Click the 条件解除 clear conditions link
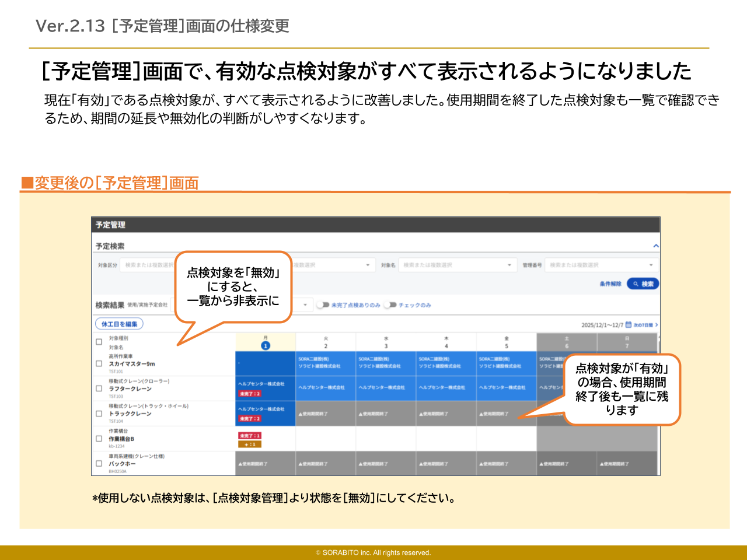This screenshot has width=747, height=560. (610, 284)
